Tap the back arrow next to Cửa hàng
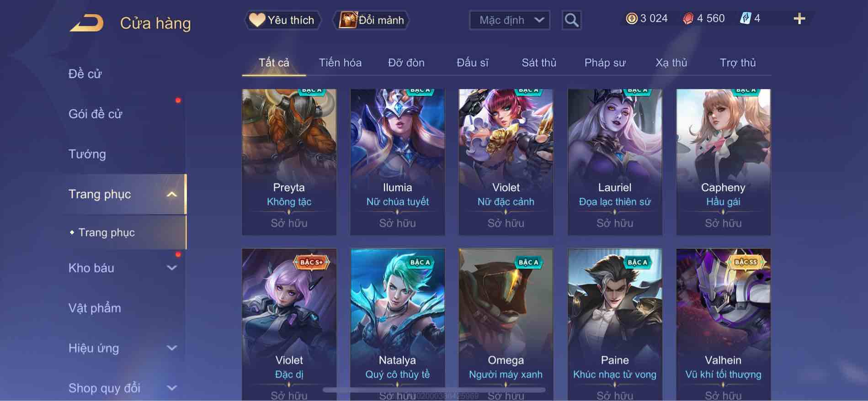868x401 pixels. (x=86, y=23)
